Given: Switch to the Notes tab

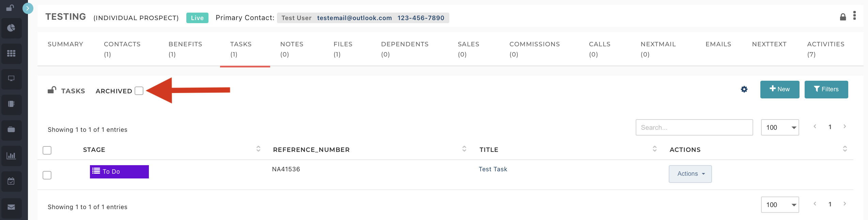Looking at the screenshot, I should click(x=292, y=49).
